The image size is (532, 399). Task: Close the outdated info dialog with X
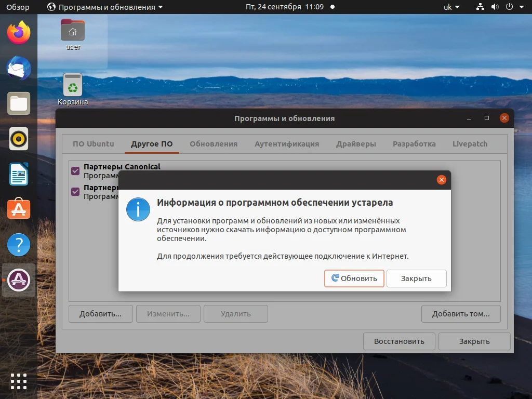(x=442, y=180)
